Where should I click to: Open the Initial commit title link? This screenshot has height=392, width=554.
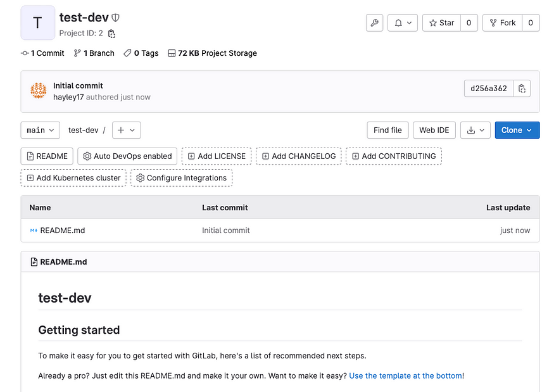pyautogui.click(x=78, y=85)
